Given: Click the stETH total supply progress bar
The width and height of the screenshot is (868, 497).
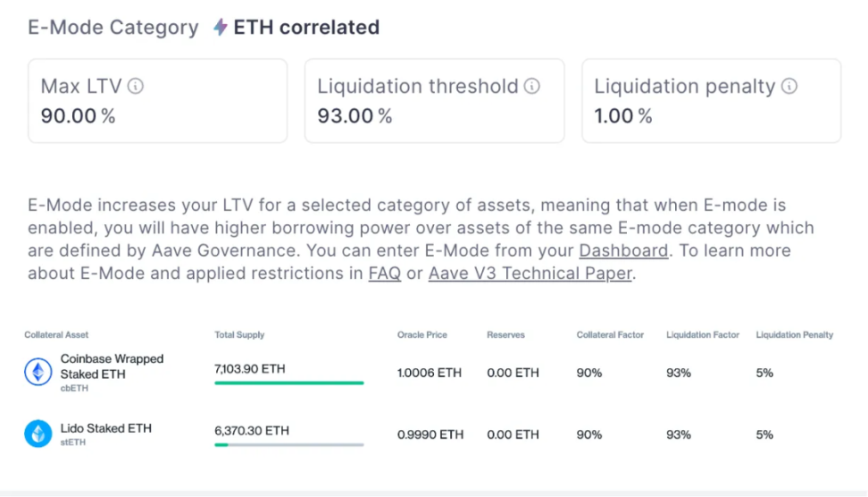Looking at the screenshot, I should click(x=289, y=444).
